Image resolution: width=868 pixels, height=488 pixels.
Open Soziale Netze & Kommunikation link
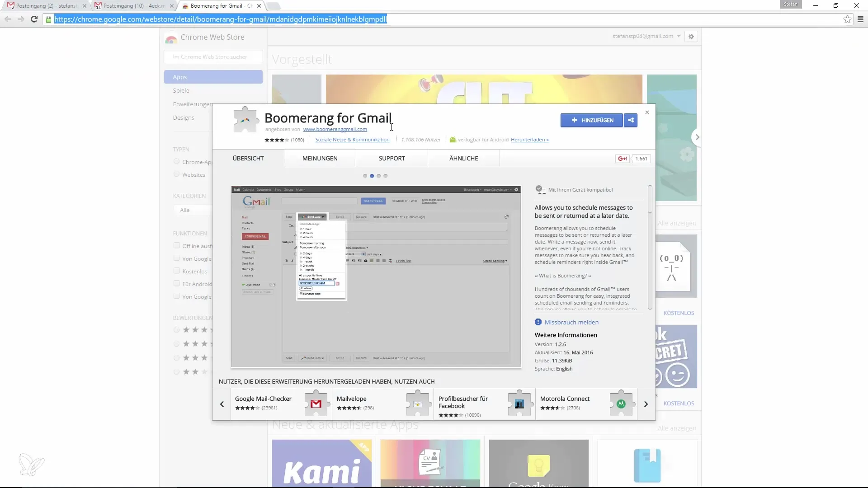352,140
